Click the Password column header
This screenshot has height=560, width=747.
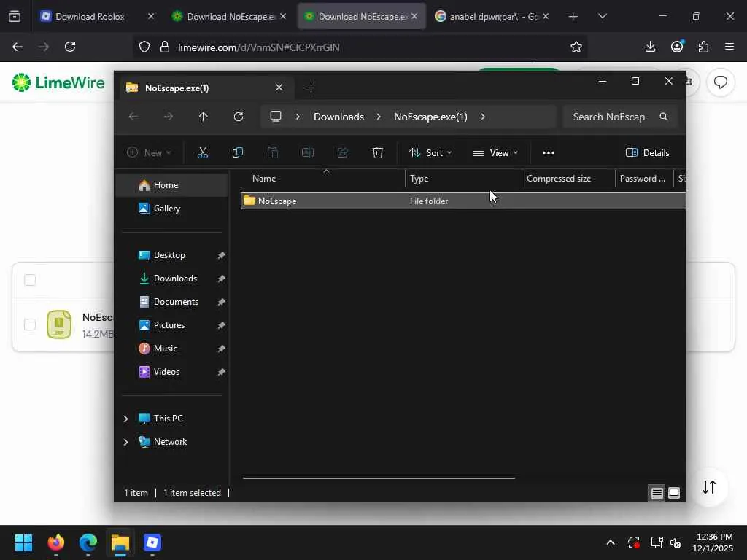643,179
